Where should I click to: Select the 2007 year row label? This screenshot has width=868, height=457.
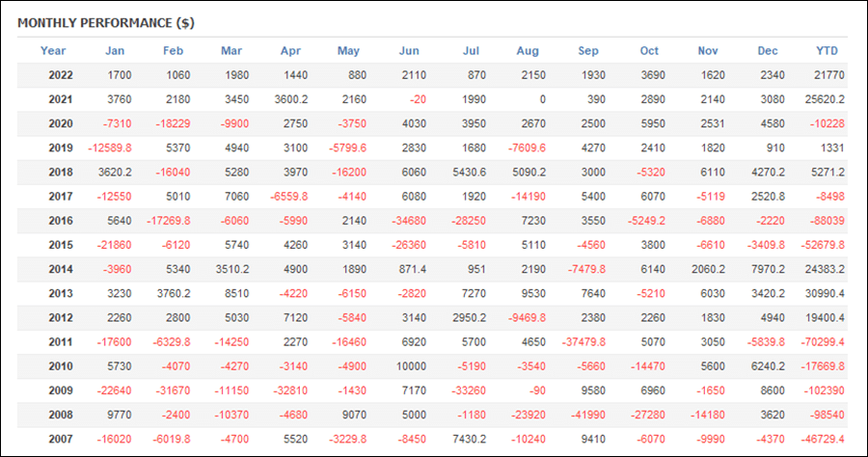coord(61,440)
